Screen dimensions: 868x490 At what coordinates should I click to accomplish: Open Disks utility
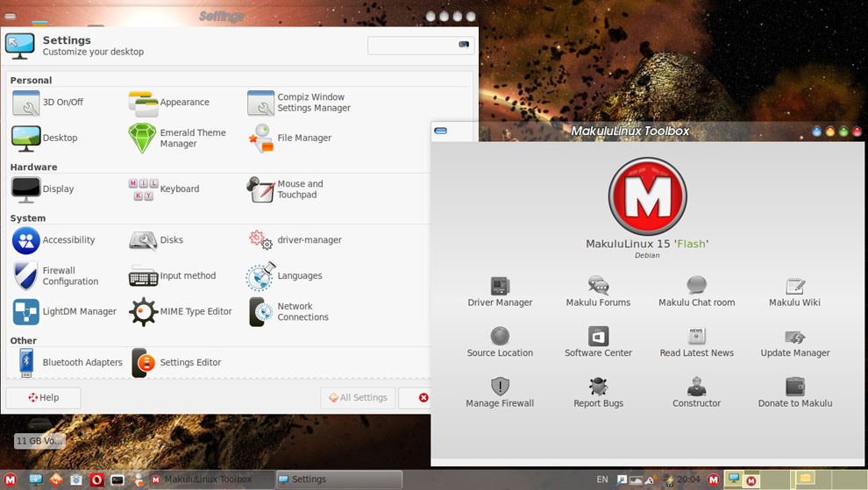pyautogui.click(x=156, y=240)
